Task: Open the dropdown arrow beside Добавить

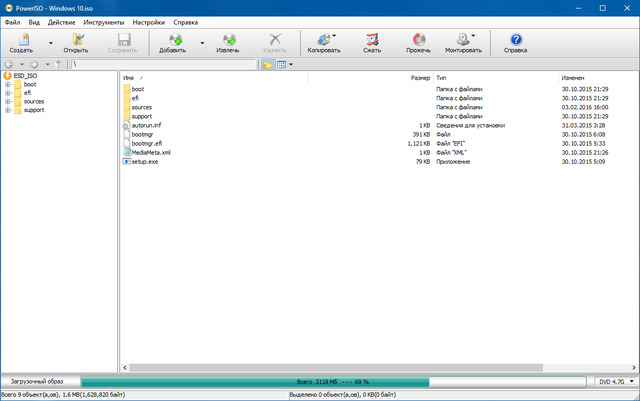Action: coord(202,43)
